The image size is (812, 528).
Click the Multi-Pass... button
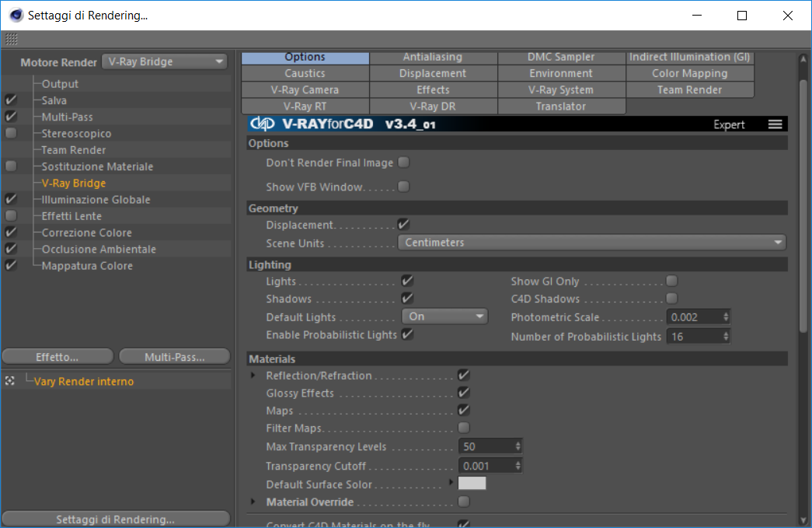tap(175, 356)
